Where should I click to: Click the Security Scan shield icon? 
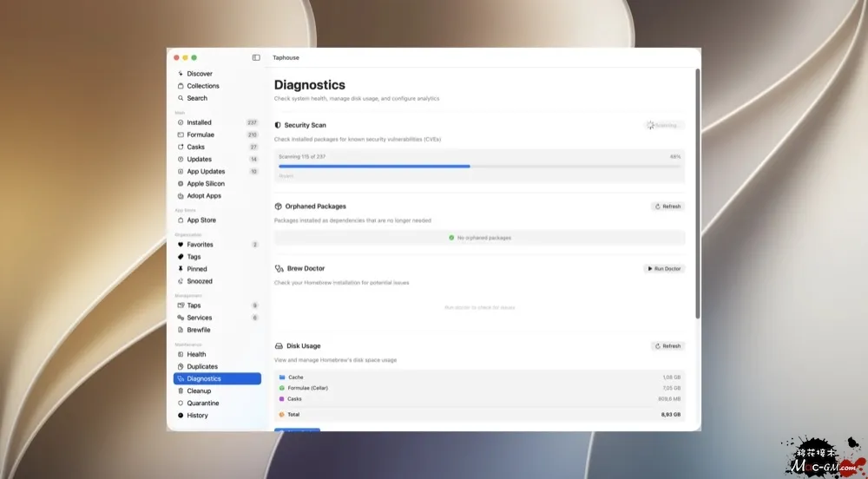click(x=278, y=125)
